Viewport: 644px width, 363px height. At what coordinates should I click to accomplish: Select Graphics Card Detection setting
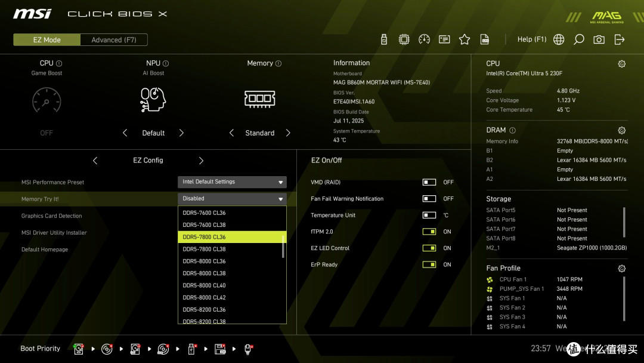pos(52,216)
